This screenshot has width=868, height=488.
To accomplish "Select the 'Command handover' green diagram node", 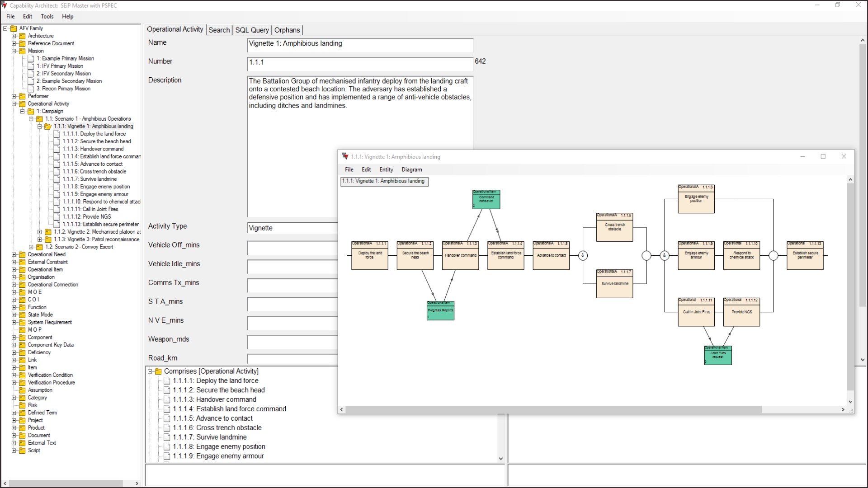I will point(486,200).
